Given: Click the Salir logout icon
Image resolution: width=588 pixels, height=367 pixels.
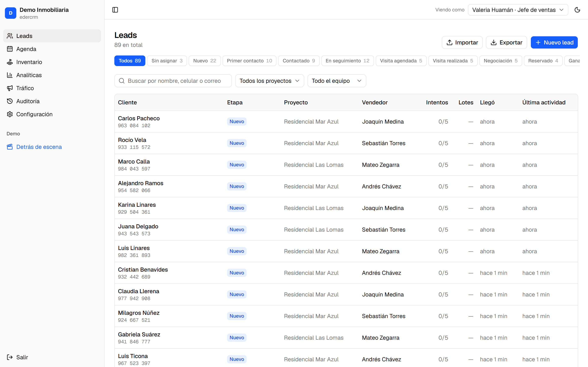Looking at the screenshot, I should coord(10,357).
